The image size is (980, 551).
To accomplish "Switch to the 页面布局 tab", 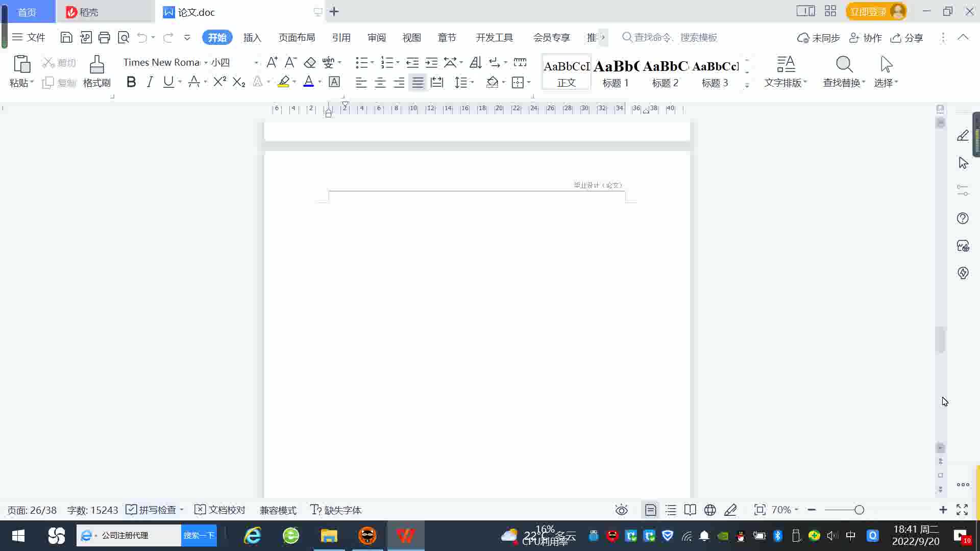I will [x=297, y=37].
